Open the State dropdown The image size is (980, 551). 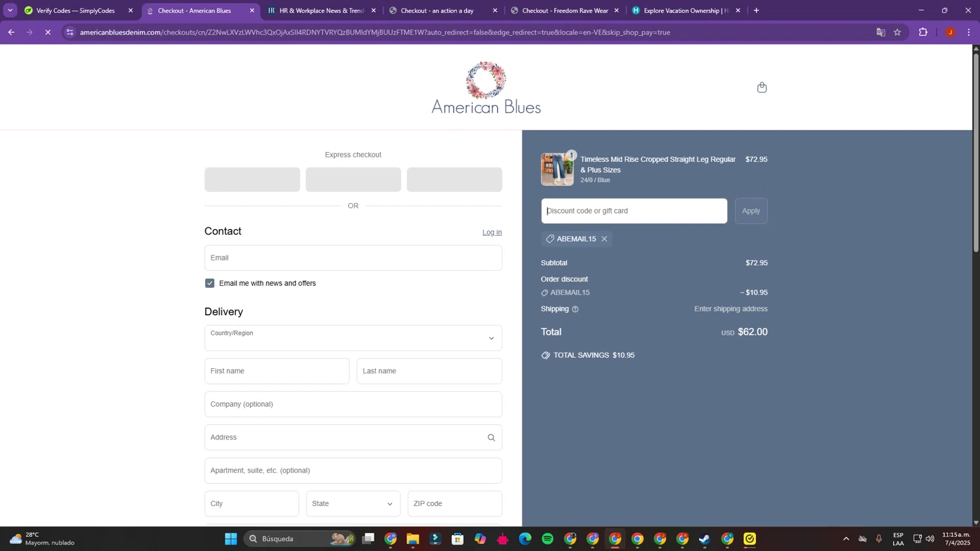[353, 504]
